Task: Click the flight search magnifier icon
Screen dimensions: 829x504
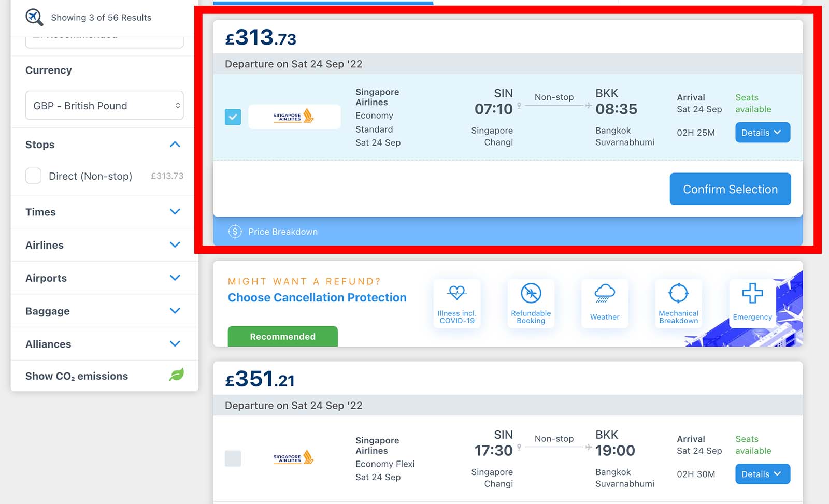Action: click(x=34, y=17)
